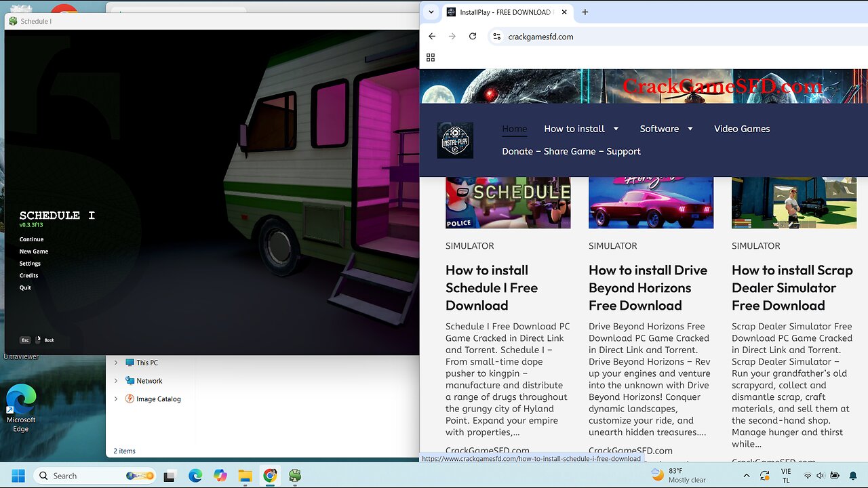Click Quit in Schedule I menu
The width and height of the screenshot is (868, 488).
[25, 287]
